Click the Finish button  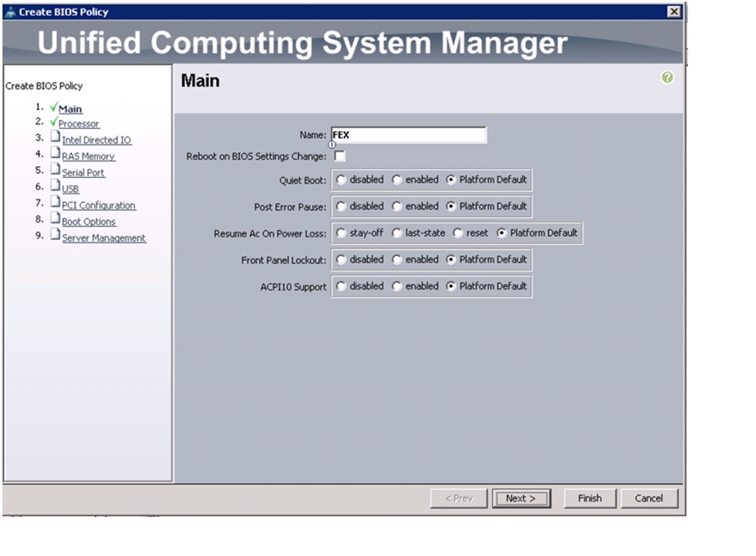pos(590,498)
